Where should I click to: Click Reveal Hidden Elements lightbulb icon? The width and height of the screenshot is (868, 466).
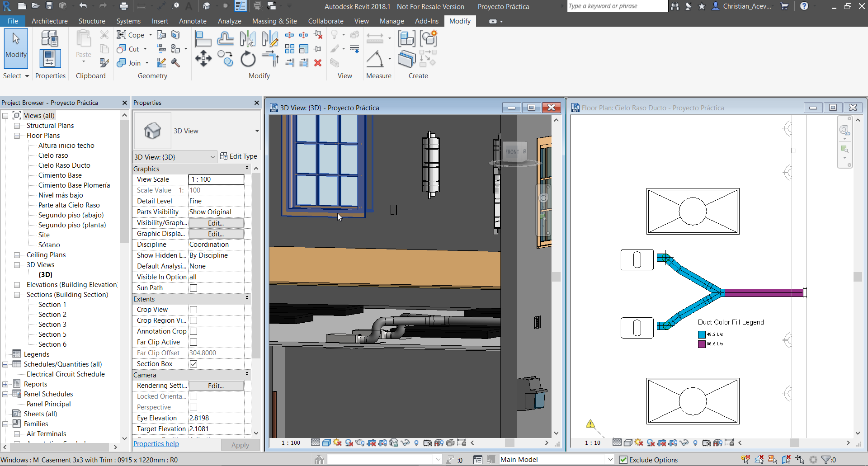416,443
